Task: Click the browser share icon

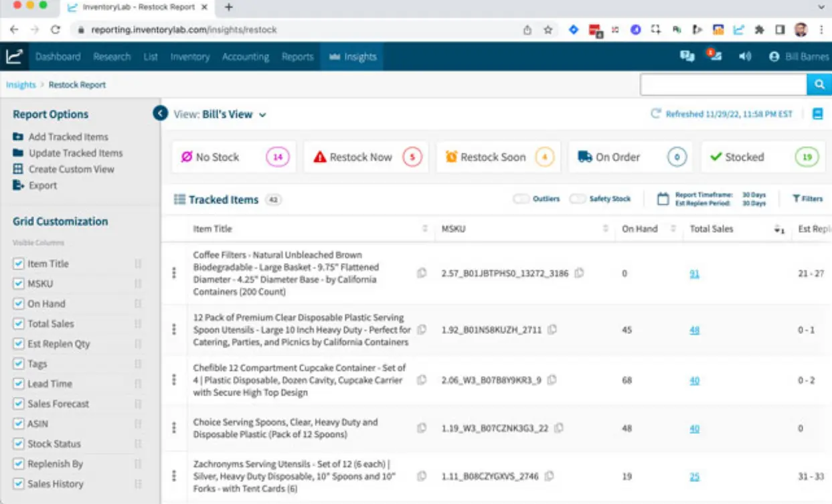Action: 527,29
